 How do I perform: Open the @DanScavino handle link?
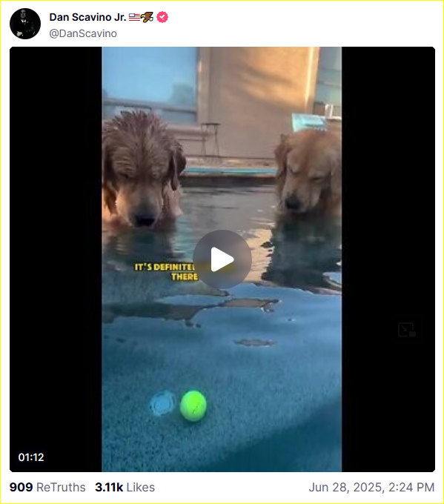click(83, 33)
